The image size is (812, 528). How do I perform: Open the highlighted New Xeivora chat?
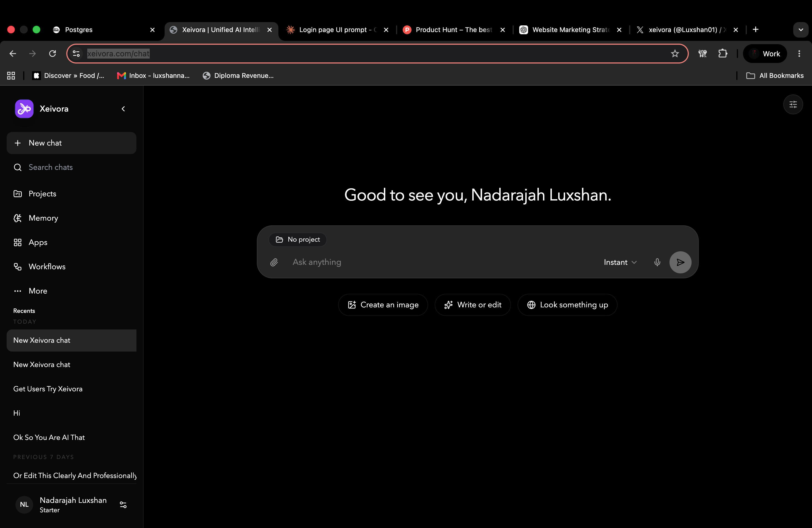pyautogui.click(x=71, y=340)
